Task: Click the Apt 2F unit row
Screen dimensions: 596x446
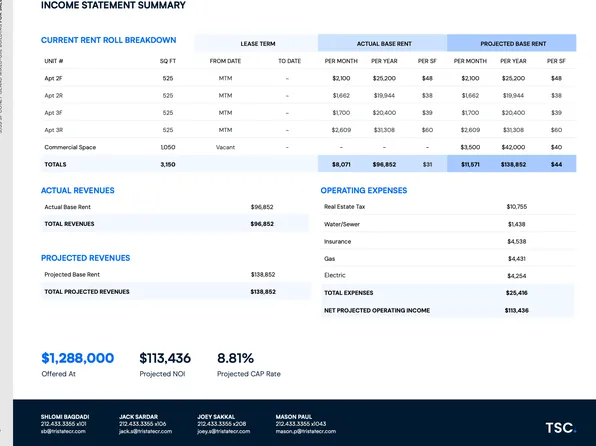Action: pyautogui.click(x=308, y=78)
